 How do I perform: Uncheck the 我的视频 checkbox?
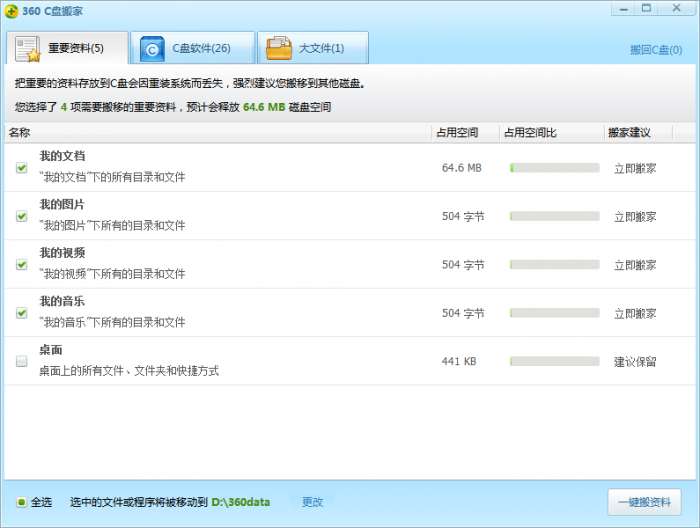click(x=21, y=265)
